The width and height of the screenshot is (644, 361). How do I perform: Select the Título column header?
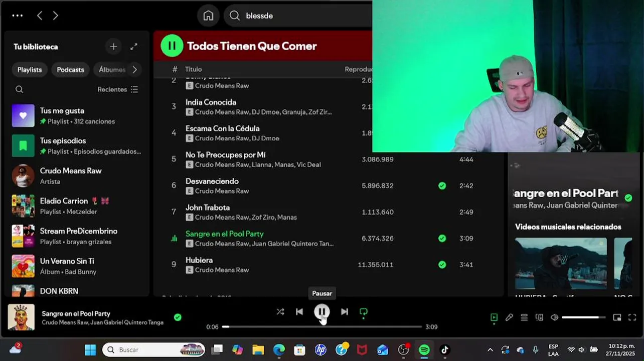pyautogui.click(x=193, y=69)
